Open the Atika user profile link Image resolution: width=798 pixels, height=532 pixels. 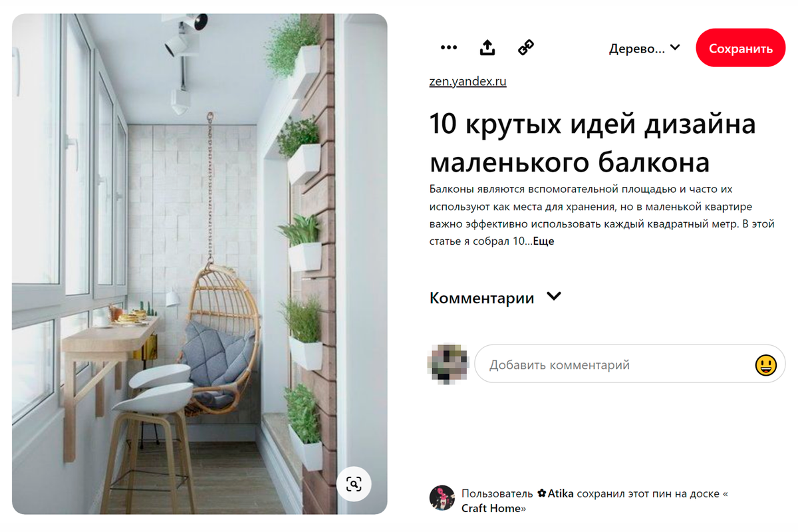click(561, 493)
